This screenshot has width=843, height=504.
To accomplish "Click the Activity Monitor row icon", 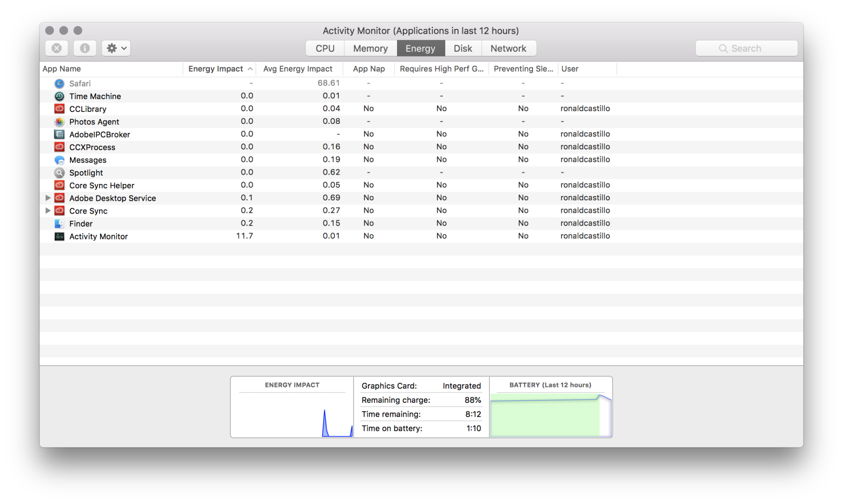I will click(x=60, y=236).
